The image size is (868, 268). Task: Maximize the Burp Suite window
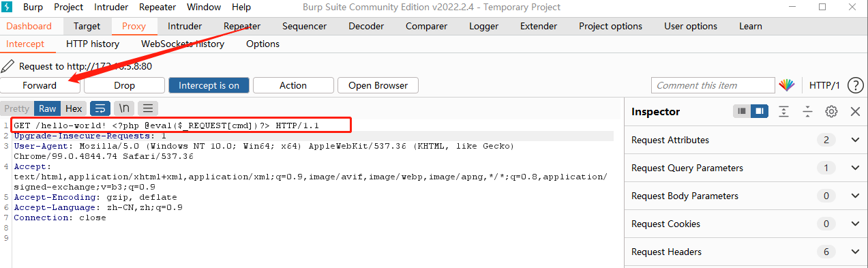point(822,7)
